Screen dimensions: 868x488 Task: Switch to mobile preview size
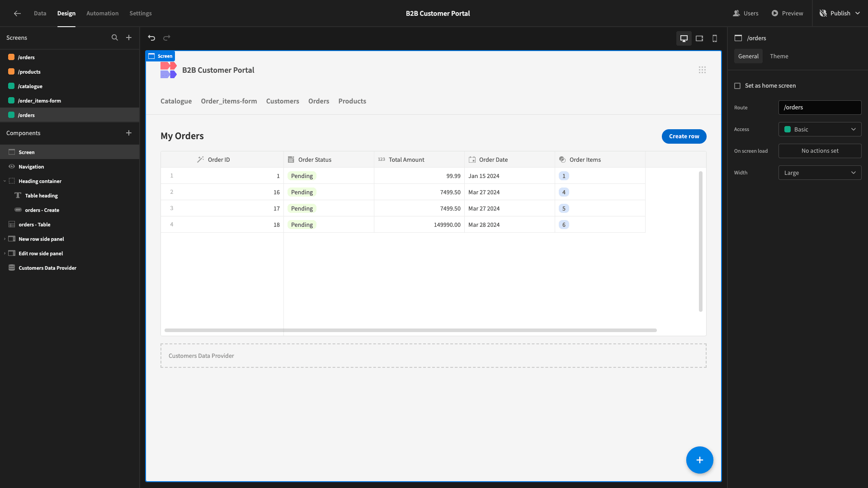pos(715,38)
